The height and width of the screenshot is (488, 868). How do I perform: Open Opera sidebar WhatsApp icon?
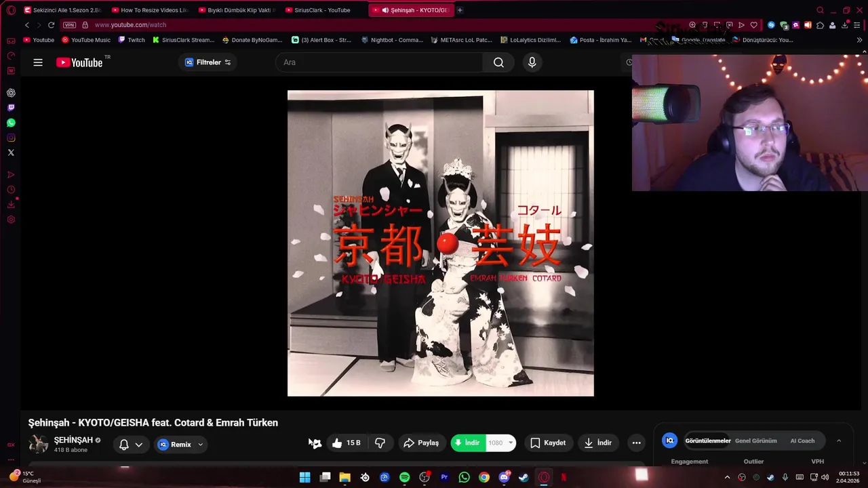pos(11,123)
